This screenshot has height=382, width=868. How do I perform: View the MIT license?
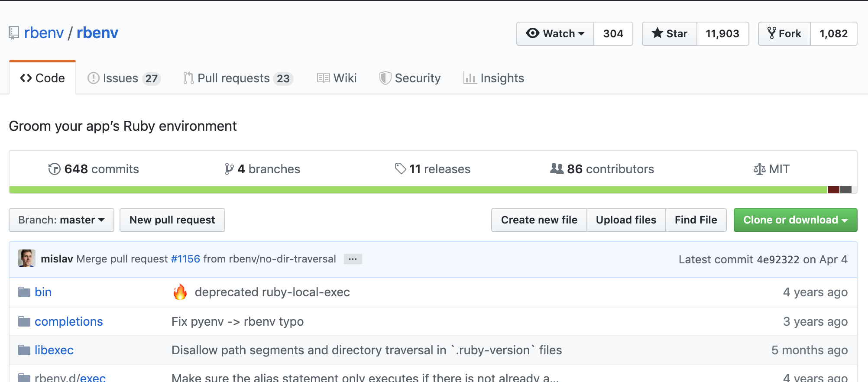772,169
